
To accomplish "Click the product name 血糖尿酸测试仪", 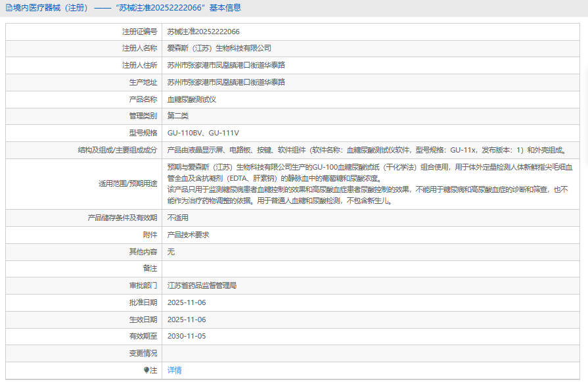I will (191, 99).
